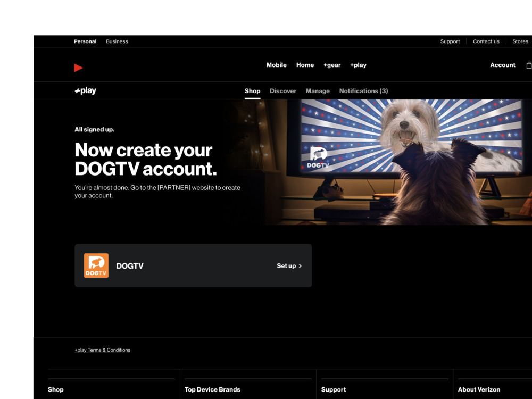Switch to the Business tab
The height and width of the screenshot is (399, 532).
(x=117, y=41)
